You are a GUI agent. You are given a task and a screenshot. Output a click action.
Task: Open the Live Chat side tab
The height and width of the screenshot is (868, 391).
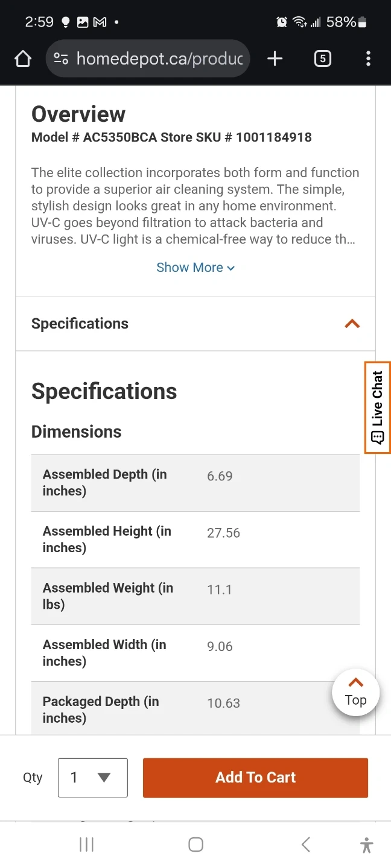(x=378, y=407)
